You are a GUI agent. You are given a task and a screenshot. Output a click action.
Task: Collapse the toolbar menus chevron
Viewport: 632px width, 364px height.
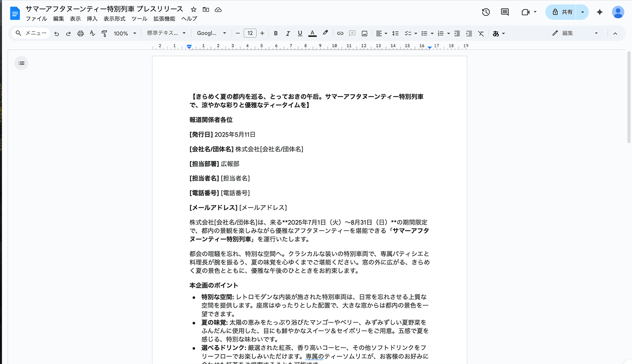click(x=614, y=33)
